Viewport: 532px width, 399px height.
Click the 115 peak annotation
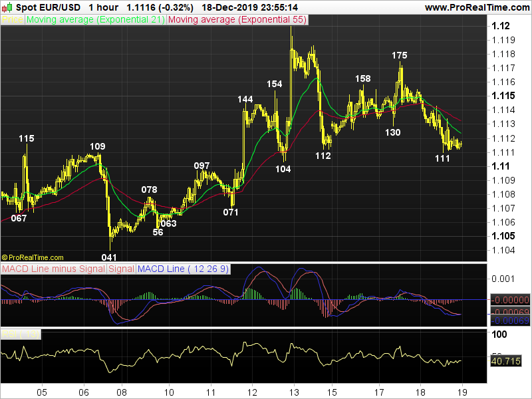tap(27, 138)
